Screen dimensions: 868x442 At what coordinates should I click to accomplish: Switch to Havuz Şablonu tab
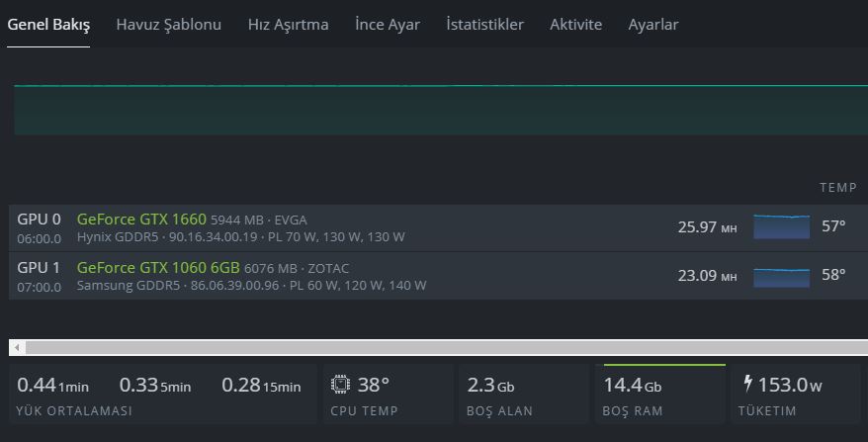click(x=168, y=25)
